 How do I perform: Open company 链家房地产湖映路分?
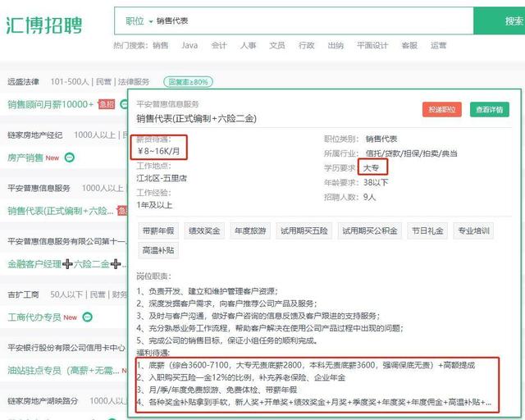[43, 401]
